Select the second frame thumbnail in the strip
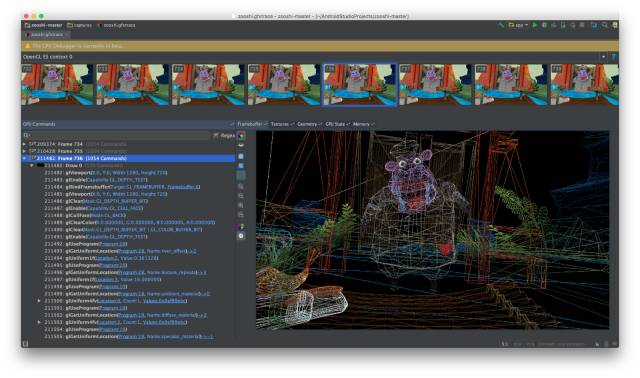Screen dimensions: 640x378 133,85
